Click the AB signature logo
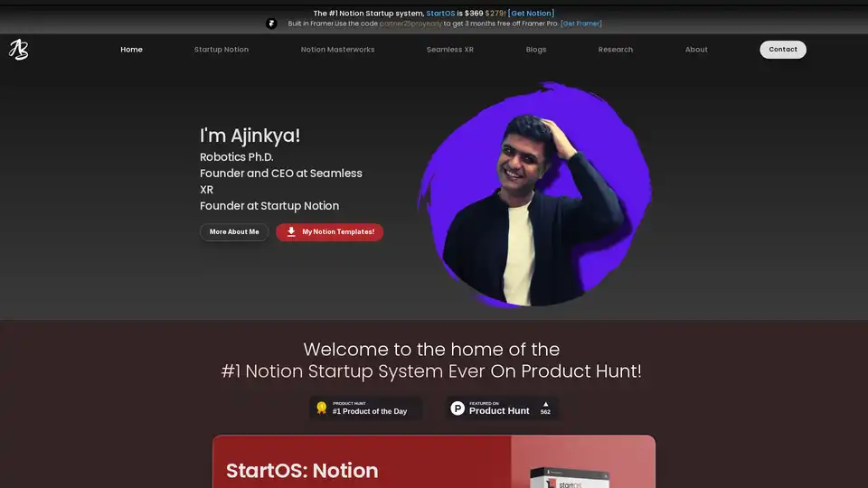 [18, 49]
